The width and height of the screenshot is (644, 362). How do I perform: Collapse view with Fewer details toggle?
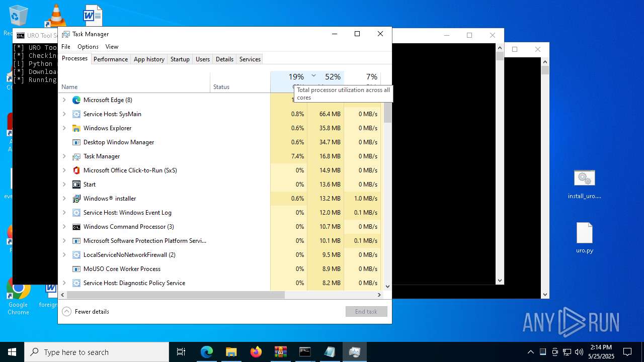(86, 312)
